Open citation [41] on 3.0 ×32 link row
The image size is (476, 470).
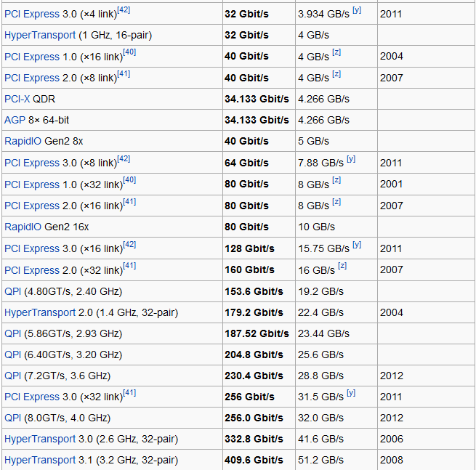click(x=129, y=393)
